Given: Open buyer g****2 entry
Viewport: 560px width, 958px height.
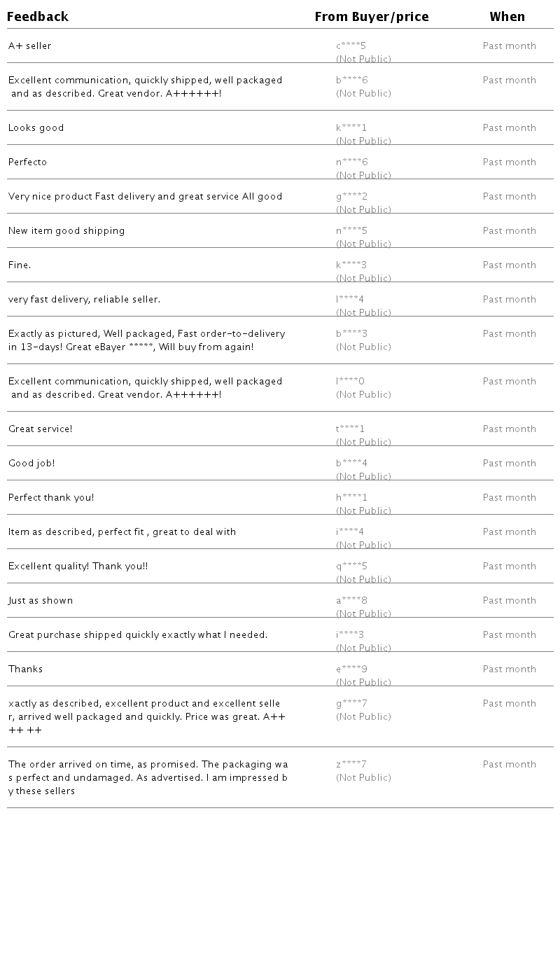Looking at the screenshot, I should 352,197.
